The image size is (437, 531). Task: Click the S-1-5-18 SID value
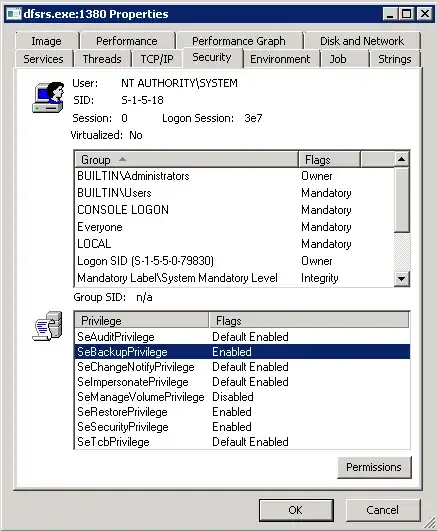[x=142, y=100]
